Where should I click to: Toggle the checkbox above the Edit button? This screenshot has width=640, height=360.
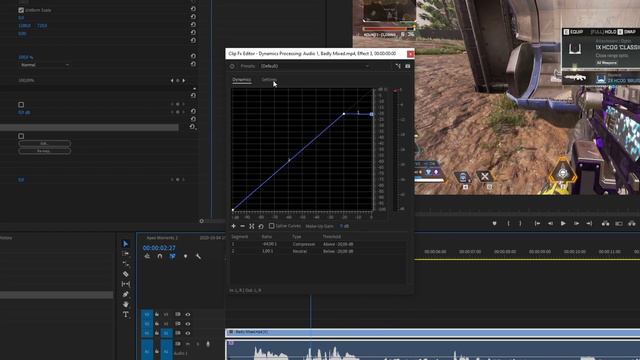[21, 136]
